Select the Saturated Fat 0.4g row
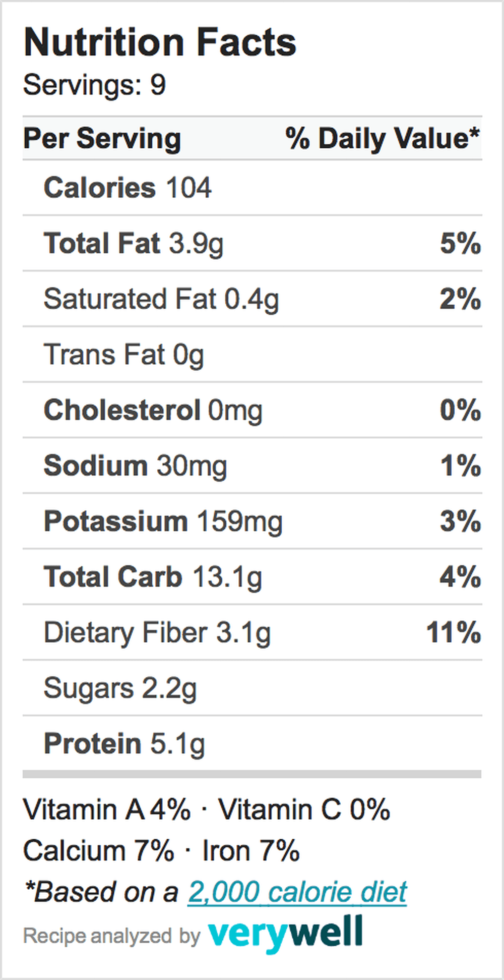This screenshot has height=980, width=504. (252, 299)
